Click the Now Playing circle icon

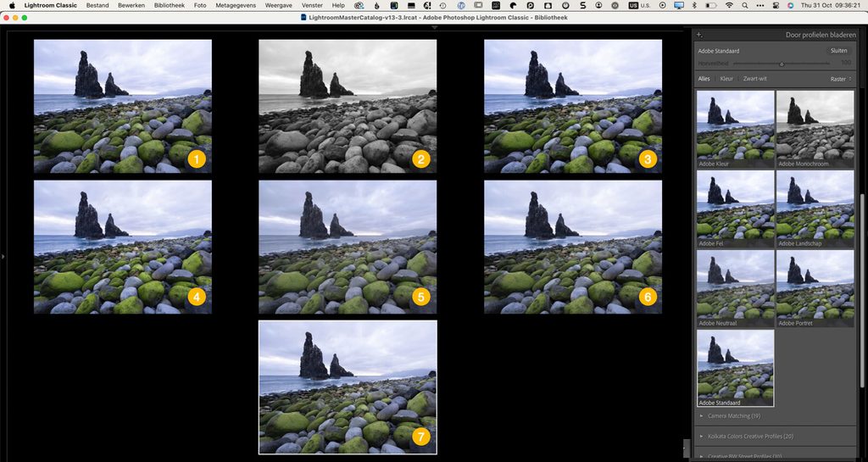[x=663, y=5]
